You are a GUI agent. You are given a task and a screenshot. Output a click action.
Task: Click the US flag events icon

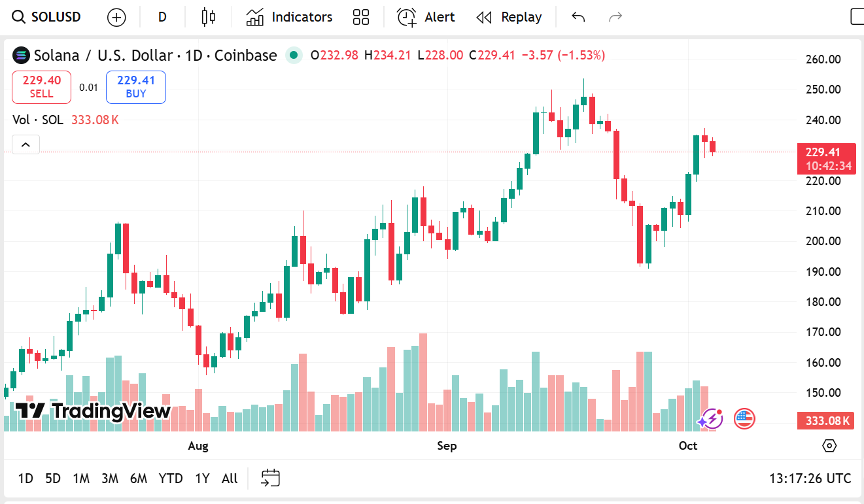pyautogui.click(x=744, y=418)
